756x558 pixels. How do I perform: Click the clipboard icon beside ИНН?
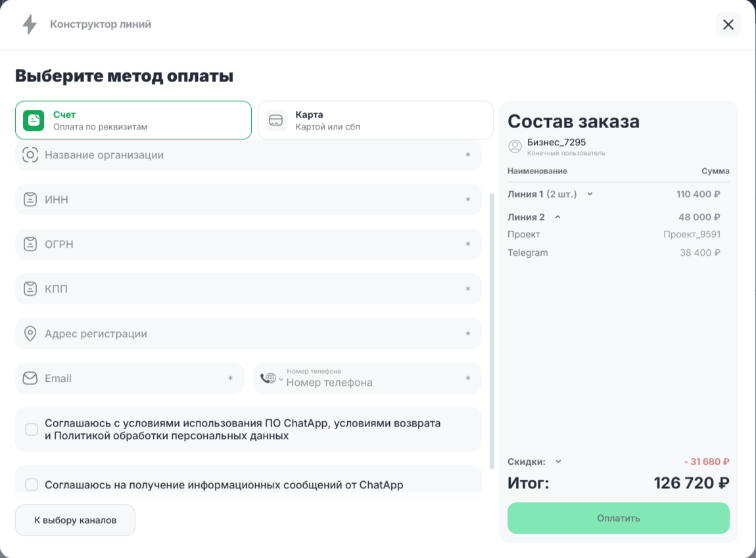(30, 200)
